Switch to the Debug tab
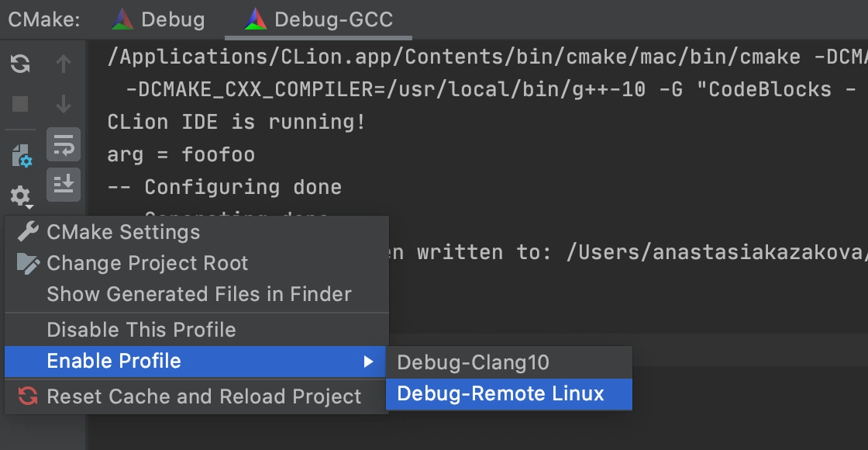 click(x=158, y=20)
